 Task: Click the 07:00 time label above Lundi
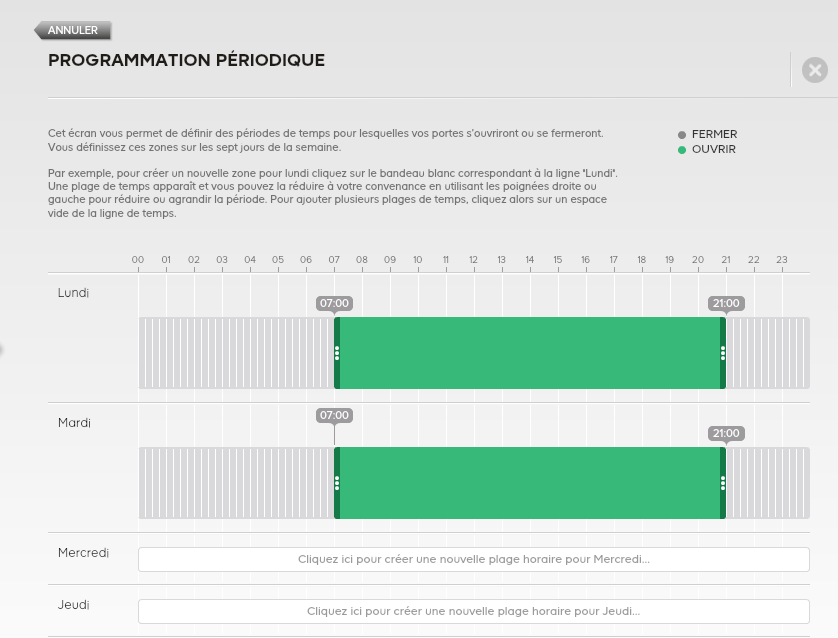tap(334, 304)
